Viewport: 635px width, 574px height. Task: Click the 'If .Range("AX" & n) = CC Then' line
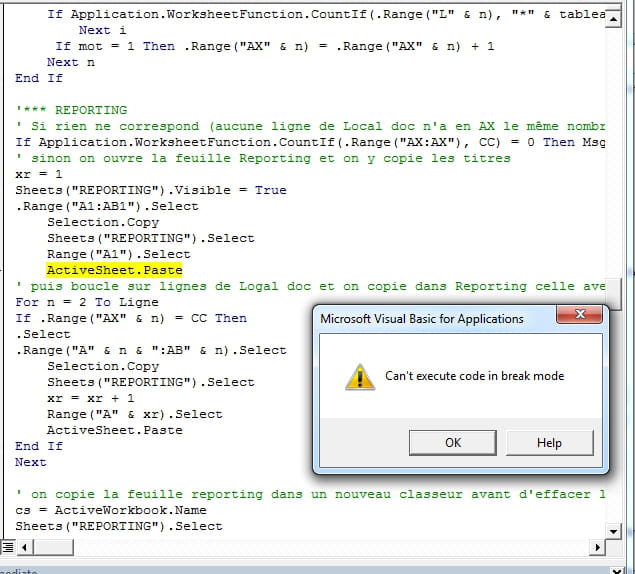131,318
